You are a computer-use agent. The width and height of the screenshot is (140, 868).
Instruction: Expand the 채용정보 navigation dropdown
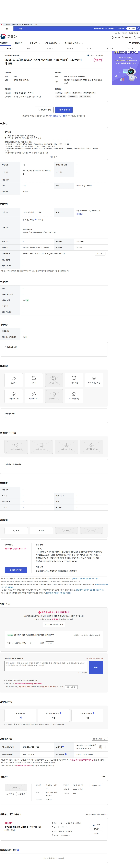coord(5,43)
